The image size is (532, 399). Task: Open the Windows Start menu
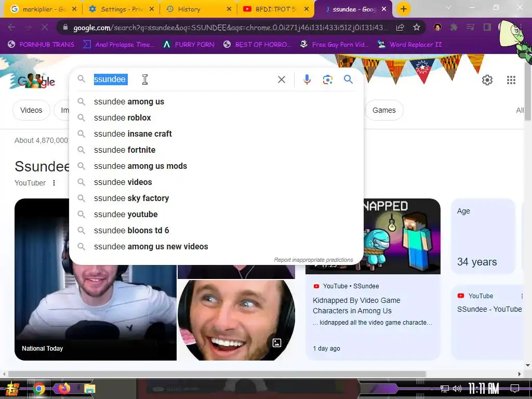[x=12, y=389]
